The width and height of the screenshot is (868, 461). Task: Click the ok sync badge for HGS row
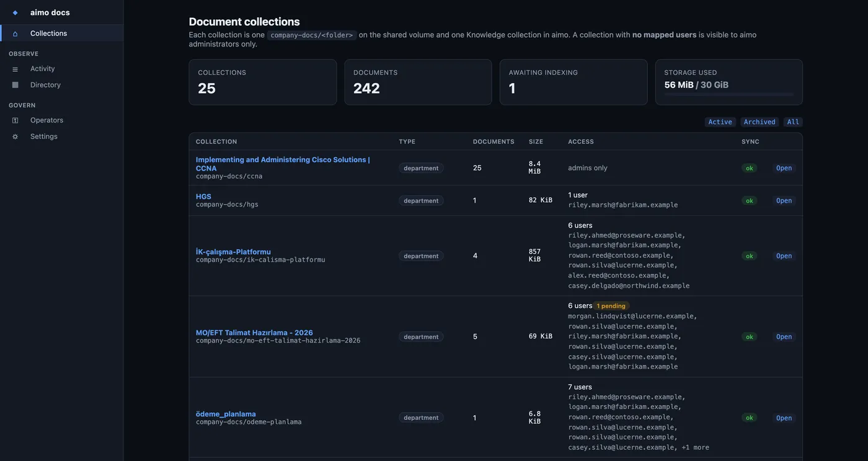(x=750, y=201)
